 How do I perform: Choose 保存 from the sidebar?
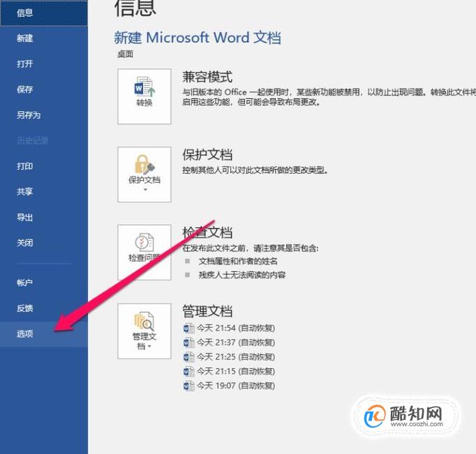44,89
